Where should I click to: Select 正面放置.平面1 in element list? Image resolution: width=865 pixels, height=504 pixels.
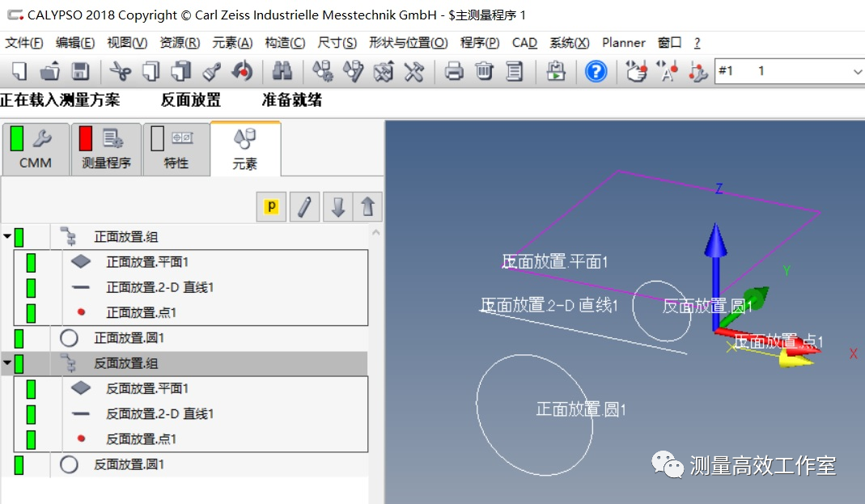[147, 262]
